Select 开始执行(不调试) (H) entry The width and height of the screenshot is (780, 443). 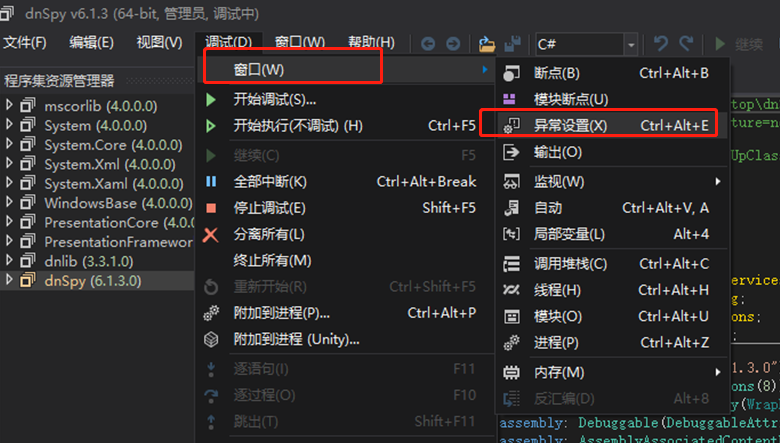coord(346,126)
